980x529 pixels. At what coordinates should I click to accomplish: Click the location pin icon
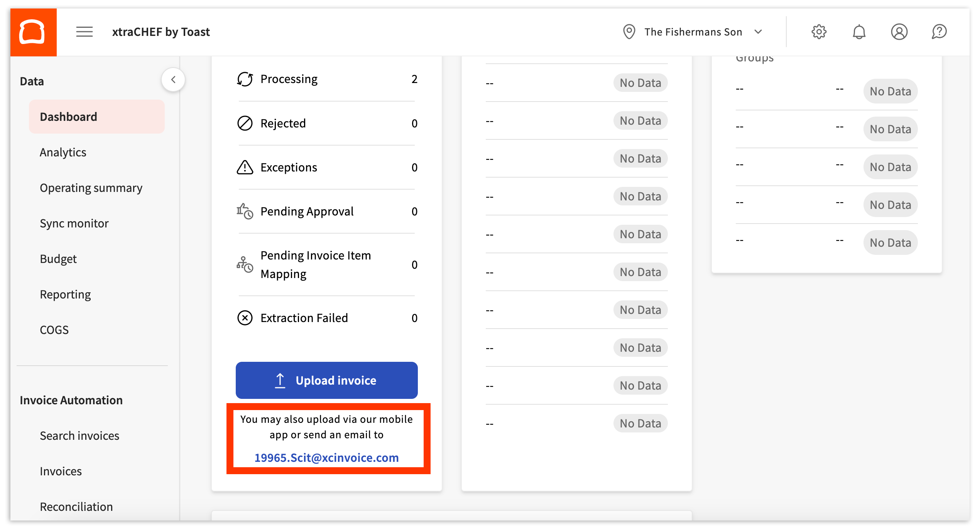coord(629,32)
